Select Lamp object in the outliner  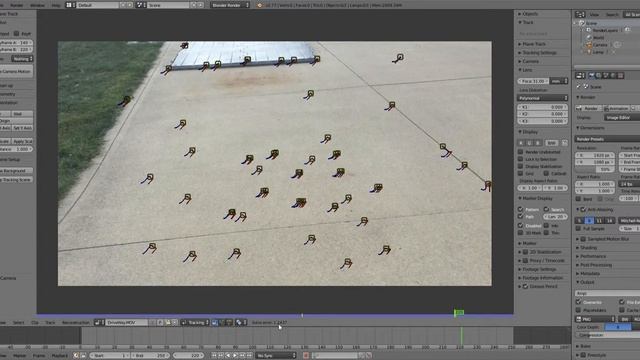tap(598, 52)
